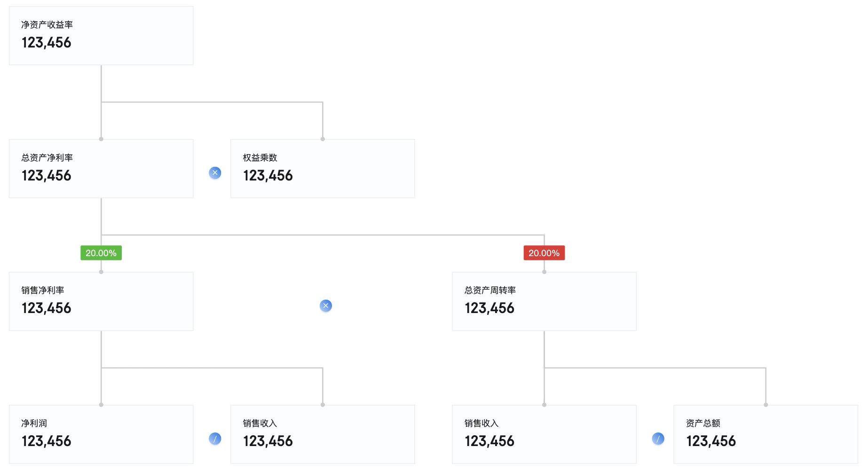The height and width of the screenshot is (470, 868).
Task: Click connector dot above 权益乘数 card
Action: point(323,139)
